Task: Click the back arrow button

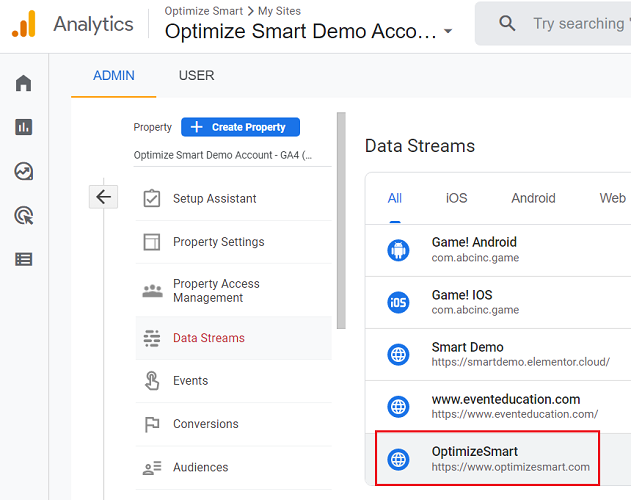Action: [x=103, y=197]
